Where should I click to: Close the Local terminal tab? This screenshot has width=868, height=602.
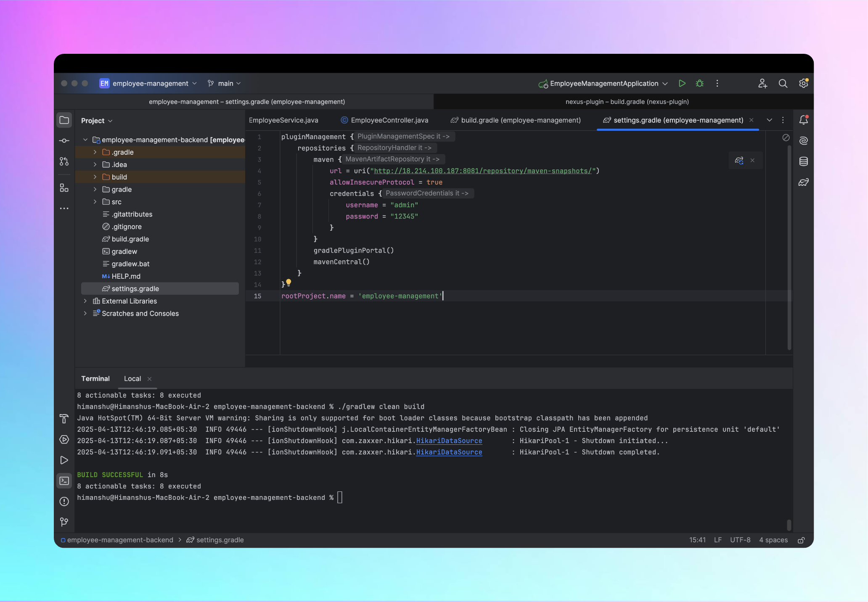[149, 379]
